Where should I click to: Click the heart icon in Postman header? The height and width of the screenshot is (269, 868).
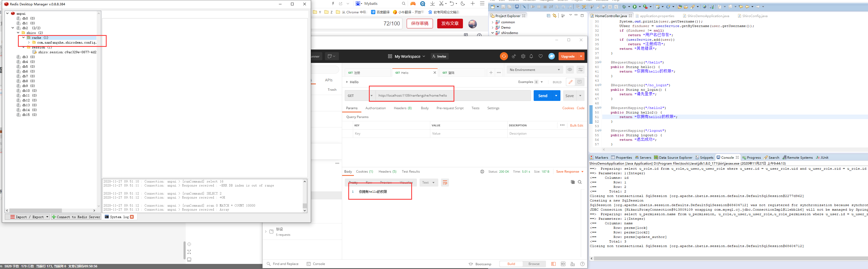540,56
